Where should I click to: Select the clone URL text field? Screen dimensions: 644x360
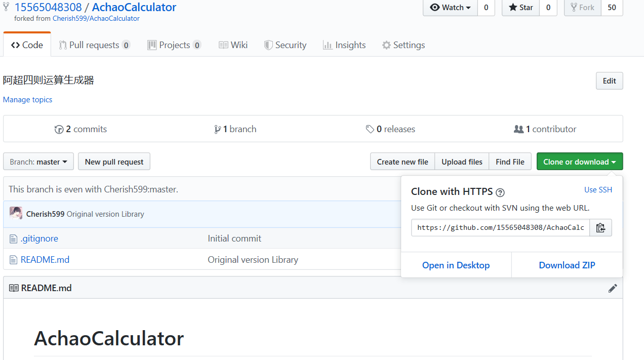[x=500, y=228]
